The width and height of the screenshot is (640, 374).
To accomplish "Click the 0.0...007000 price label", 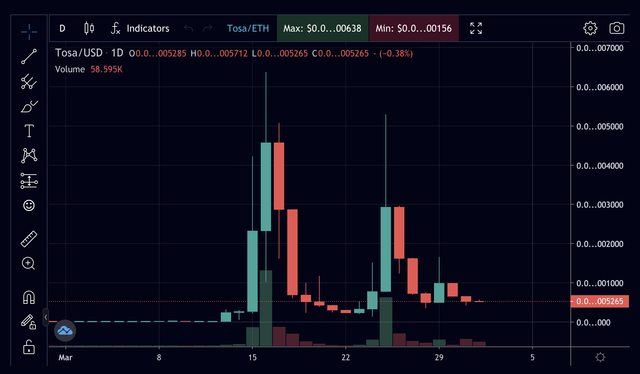I will 600,48.
